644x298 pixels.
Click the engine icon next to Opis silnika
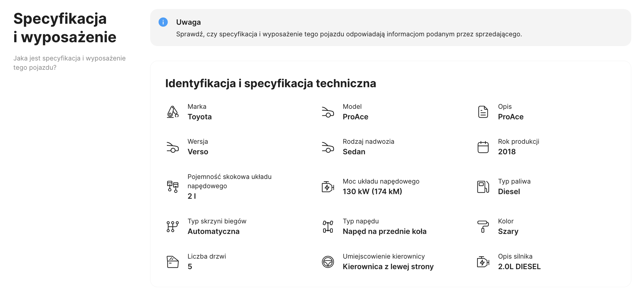tap(483, 262)
